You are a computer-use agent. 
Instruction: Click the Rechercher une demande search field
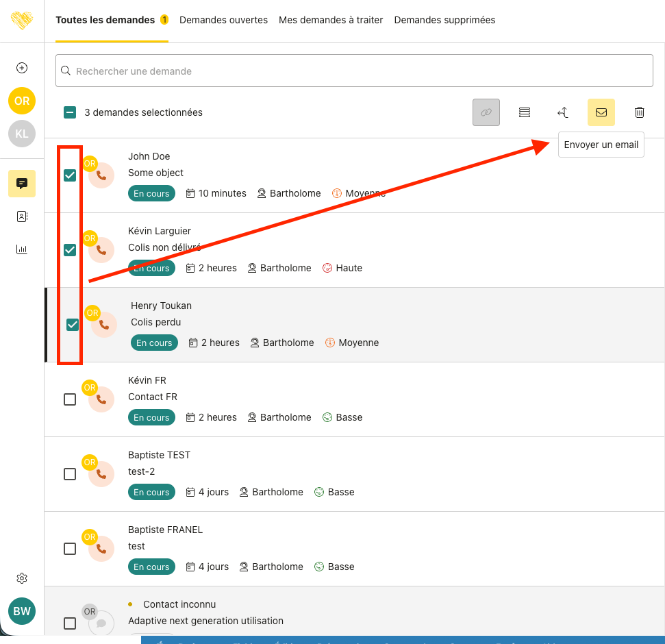[354, 71]
